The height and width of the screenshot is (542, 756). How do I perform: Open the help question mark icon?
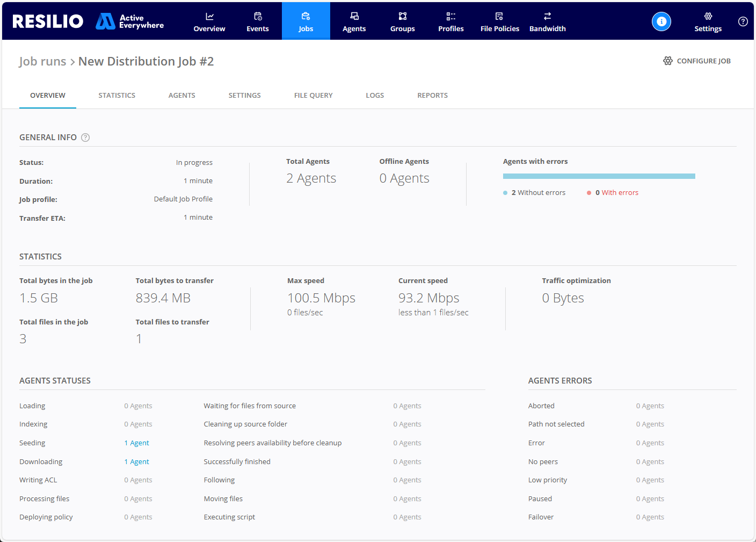coord(743,21)
